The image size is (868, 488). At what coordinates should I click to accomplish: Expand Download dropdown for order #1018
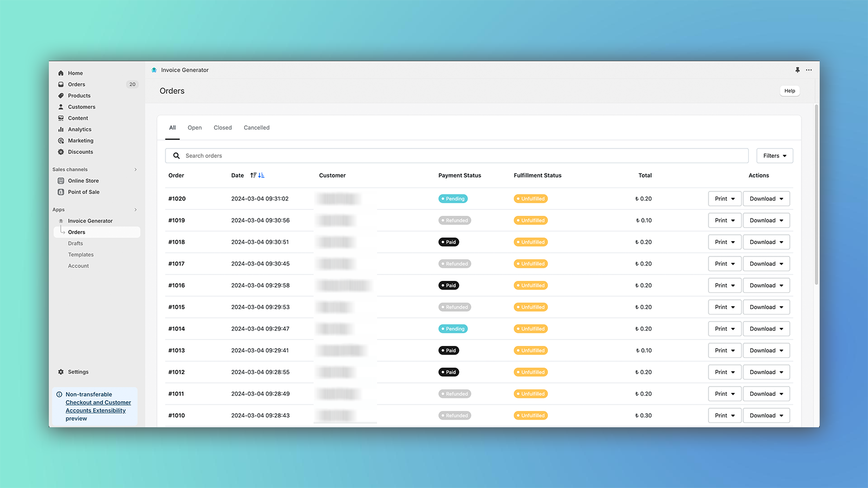(766, 242)
